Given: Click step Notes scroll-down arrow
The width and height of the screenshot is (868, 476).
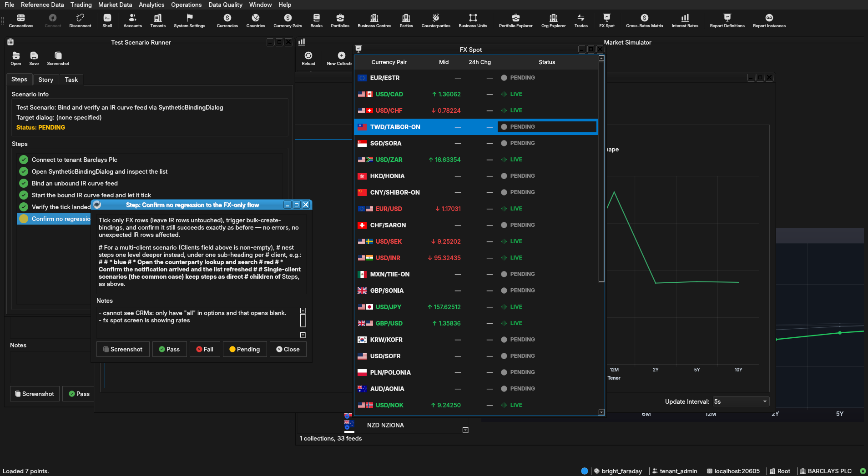Looking at the screenshot, I should click(303, 335).
